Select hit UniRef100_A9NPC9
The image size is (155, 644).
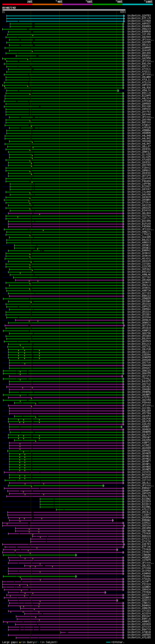139,331
